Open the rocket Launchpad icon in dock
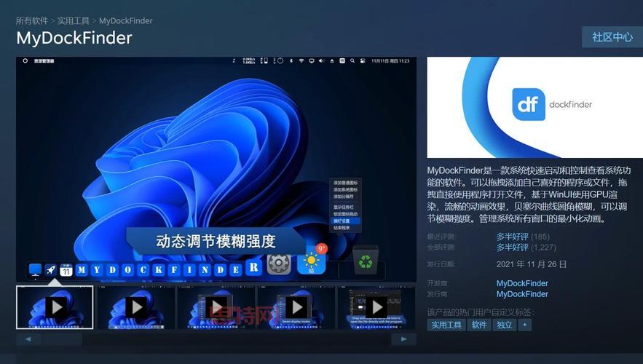The image size is (643, 364). click(x=51, y=270)
